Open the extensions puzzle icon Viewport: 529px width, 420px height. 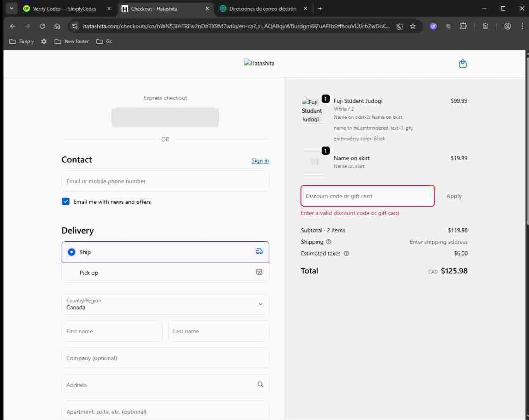coord(463,26)
